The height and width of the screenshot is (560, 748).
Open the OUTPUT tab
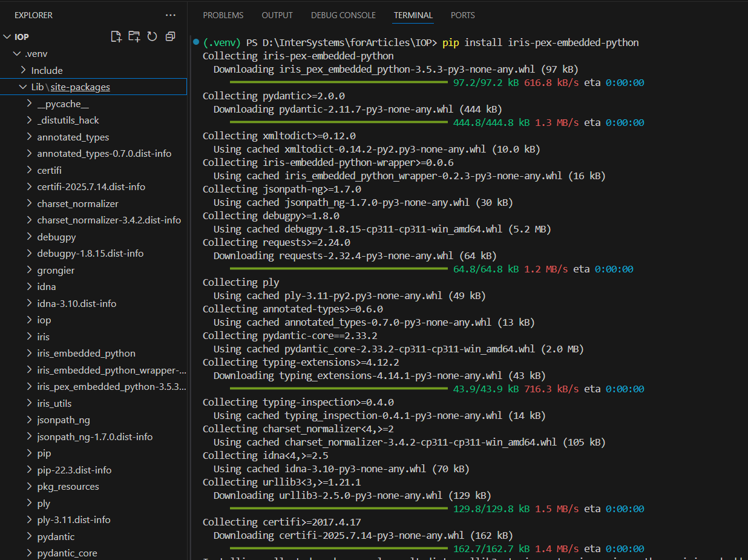277,15
